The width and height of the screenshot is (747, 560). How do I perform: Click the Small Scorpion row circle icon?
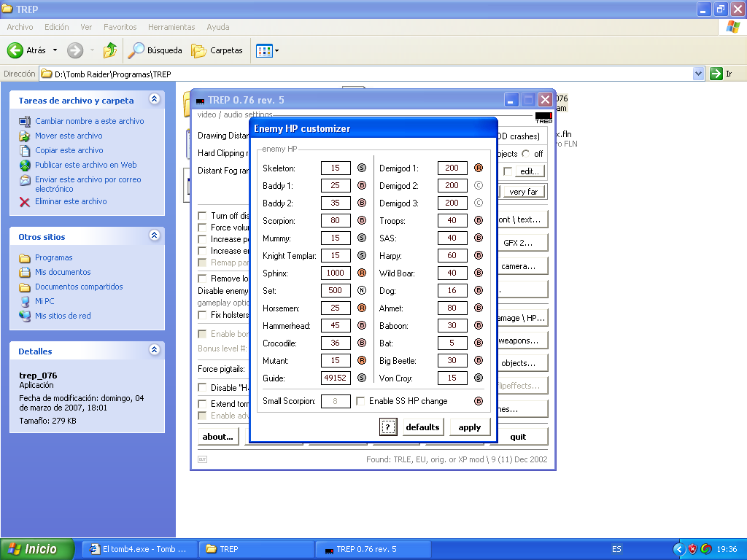[479, 401]
